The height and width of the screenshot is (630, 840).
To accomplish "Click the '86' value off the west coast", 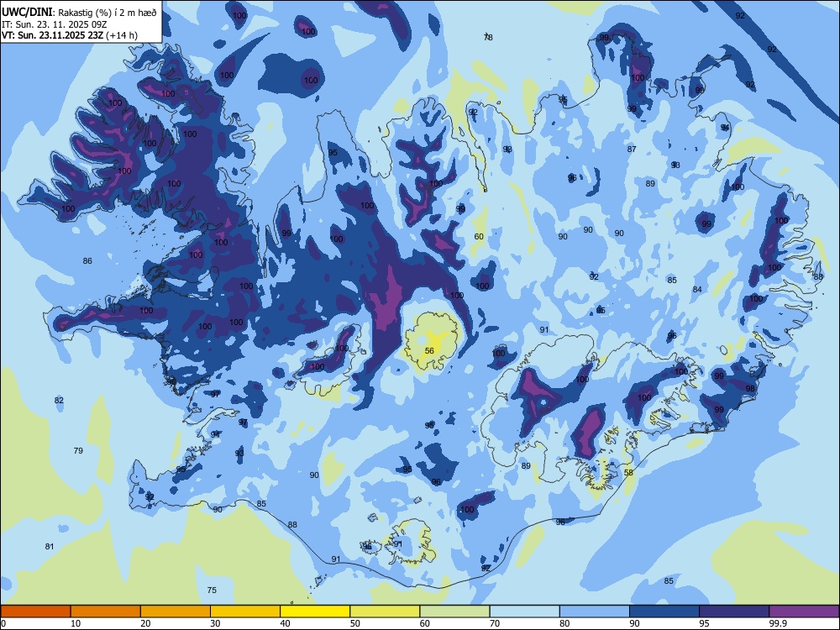I will click(87, 261).
